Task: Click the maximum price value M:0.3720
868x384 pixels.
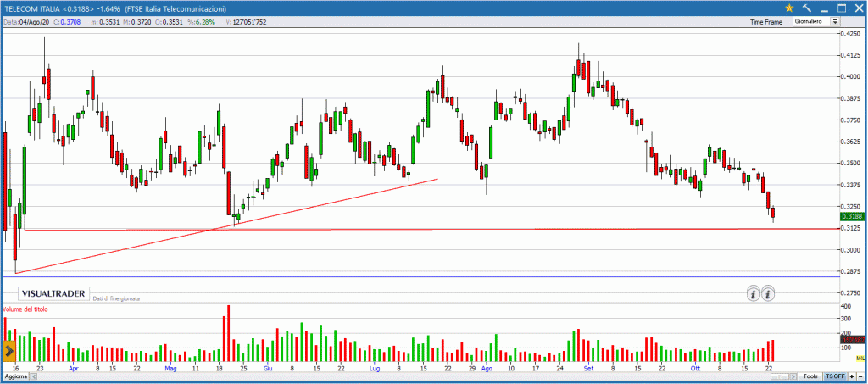Action: click(x=136, y=22)
